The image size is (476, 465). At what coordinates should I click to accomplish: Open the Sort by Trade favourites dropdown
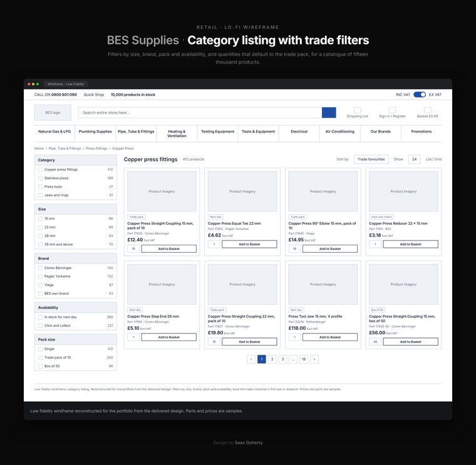click(371, 159)
